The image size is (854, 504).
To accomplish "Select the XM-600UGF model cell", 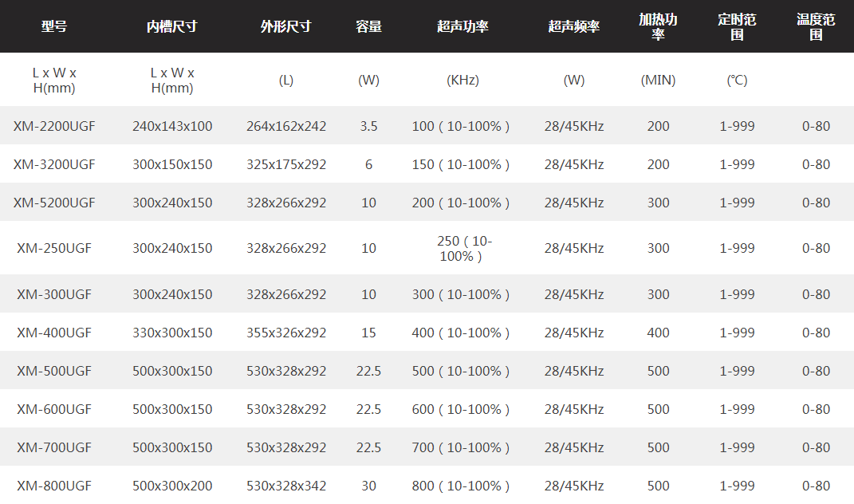I will click(x=54, y=408).
